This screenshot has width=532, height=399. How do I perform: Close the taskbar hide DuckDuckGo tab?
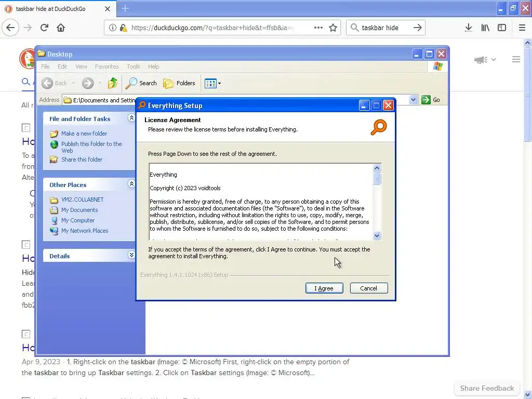(107, 9)
